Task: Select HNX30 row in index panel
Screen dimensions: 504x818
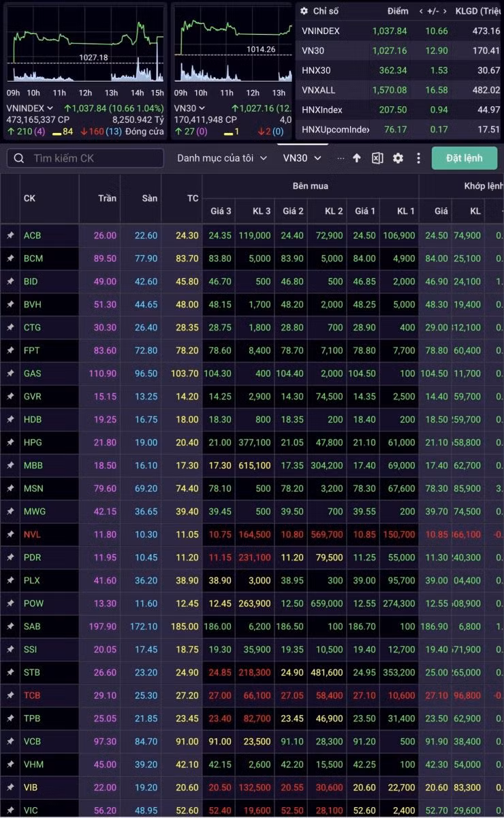Action: tap(400, 71)
